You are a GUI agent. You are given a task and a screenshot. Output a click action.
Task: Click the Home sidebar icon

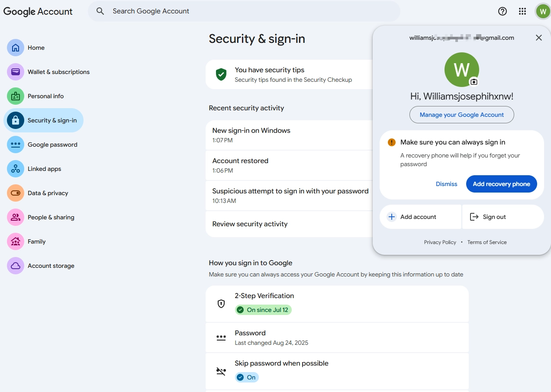pos(16,48)
